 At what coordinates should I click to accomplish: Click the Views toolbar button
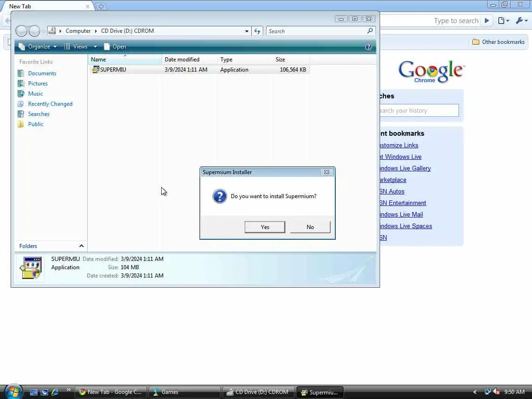pos(76,47)
